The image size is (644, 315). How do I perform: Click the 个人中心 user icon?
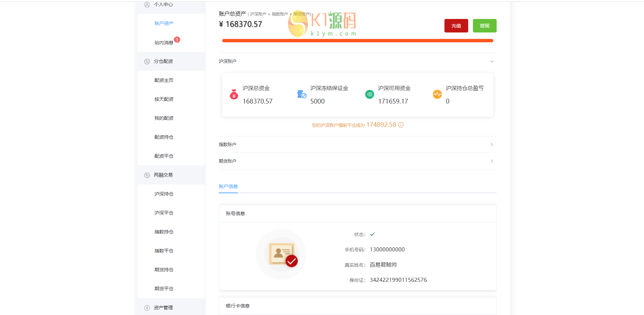pos(147,5)
